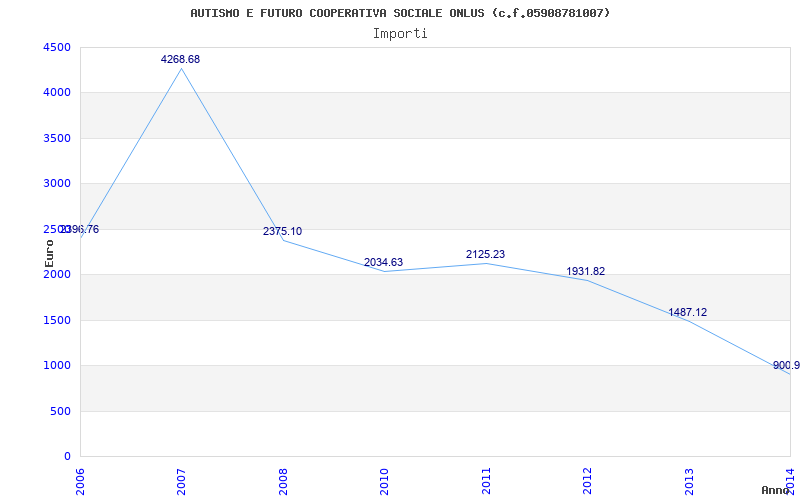The image size is (800, 500).
Task: Click the 2000 y-axis tick label
Action: pos(57,274)
